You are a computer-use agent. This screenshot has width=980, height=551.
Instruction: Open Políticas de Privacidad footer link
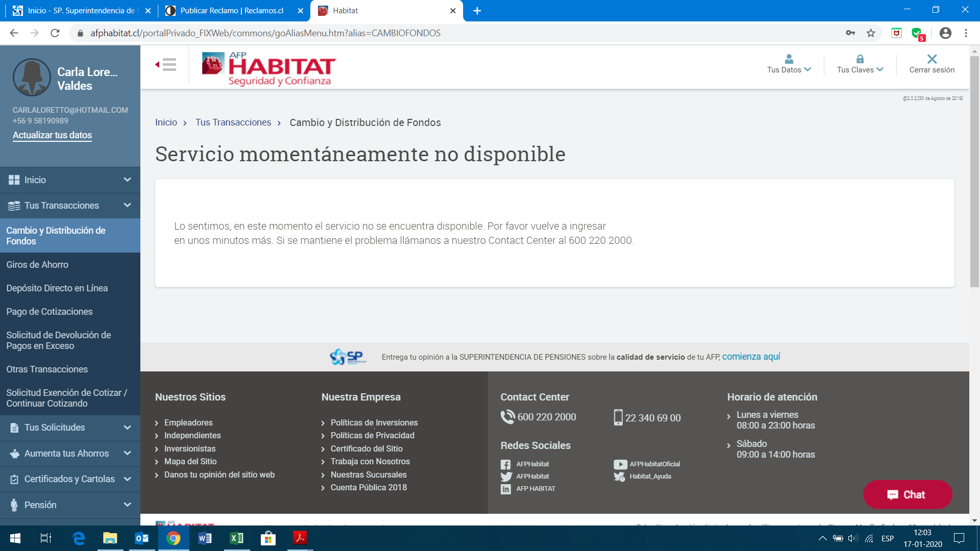[372, 436]
